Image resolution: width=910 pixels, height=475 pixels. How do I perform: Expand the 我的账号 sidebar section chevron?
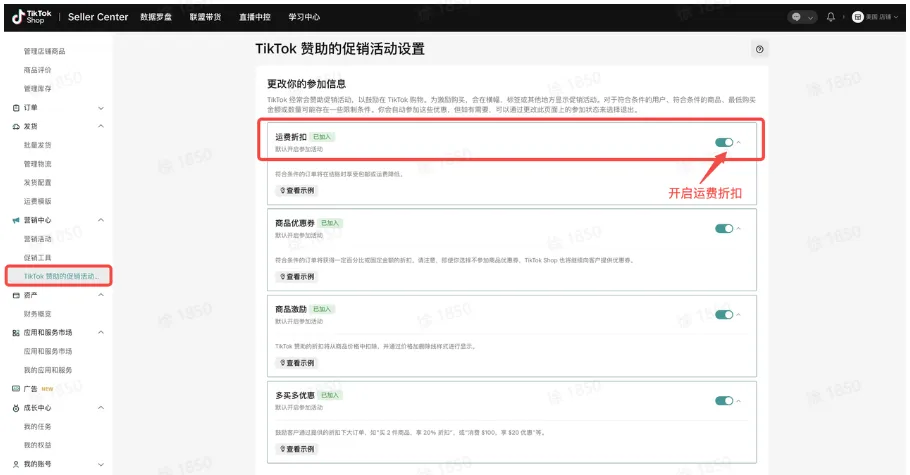point(101,465)
